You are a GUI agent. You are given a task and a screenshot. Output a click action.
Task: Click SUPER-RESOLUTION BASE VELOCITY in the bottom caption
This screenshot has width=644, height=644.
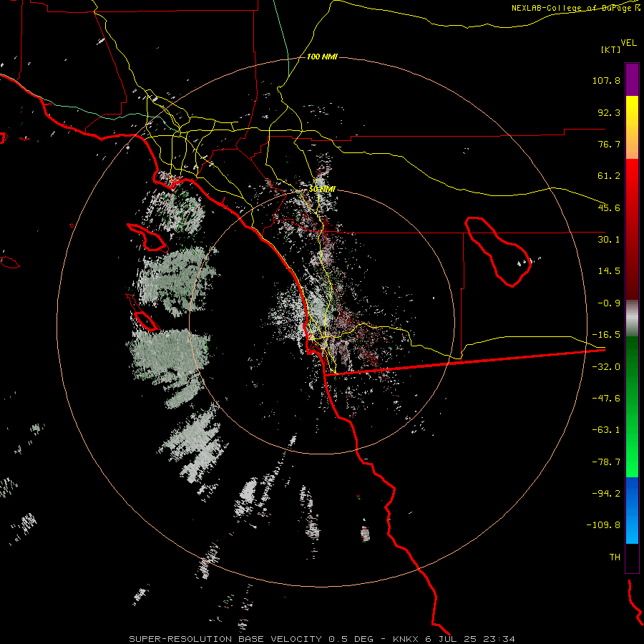tap(225, 639)
